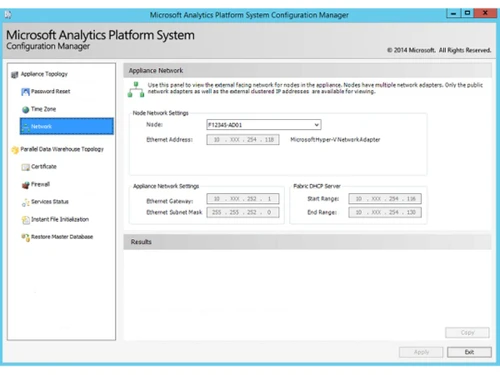Click the Exit button

click(469, 352)
